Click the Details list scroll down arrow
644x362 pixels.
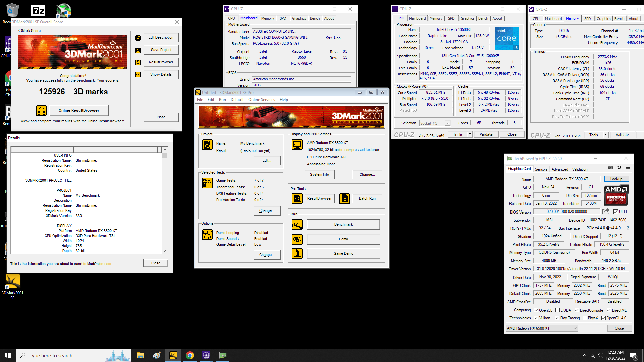click(165, 251)
